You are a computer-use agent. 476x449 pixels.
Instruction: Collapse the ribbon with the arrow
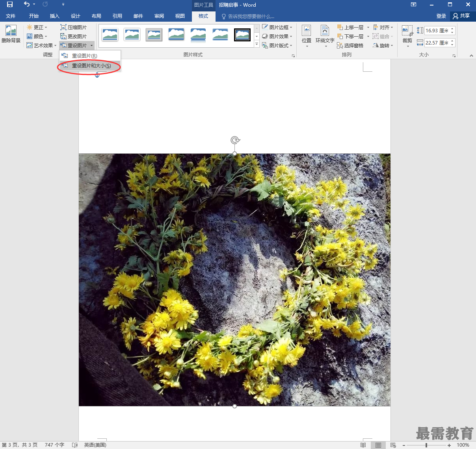point(471,56)
